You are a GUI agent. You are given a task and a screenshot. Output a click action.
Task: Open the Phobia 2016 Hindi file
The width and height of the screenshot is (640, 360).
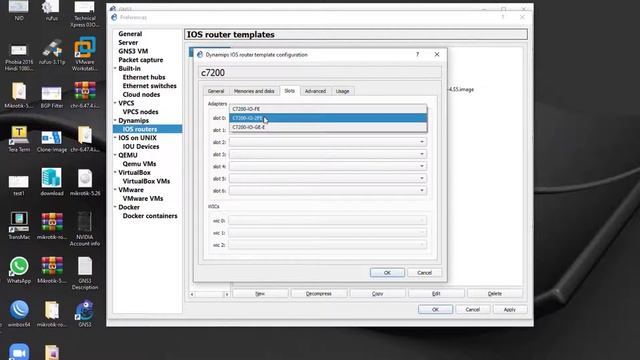tap(19, 57)
